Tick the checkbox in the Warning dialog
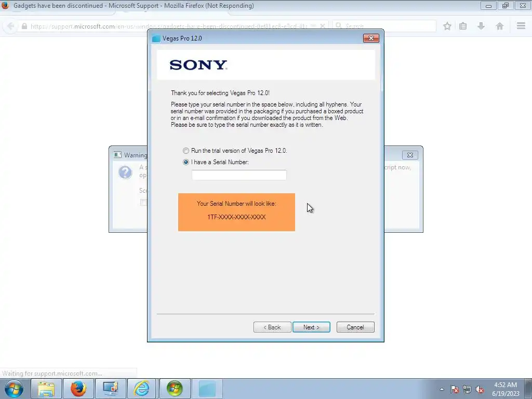532x399 pixels. 143,202
